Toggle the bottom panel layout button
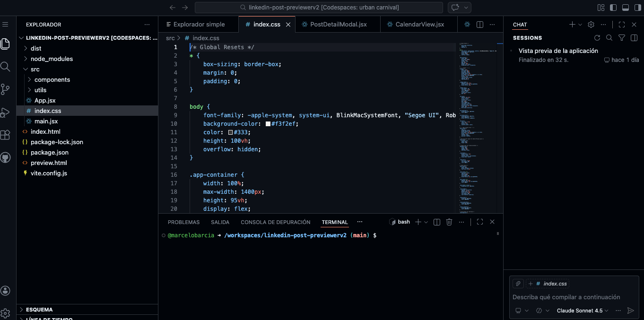644x320 pixels. pyautogui.click(x=626, y=8)
